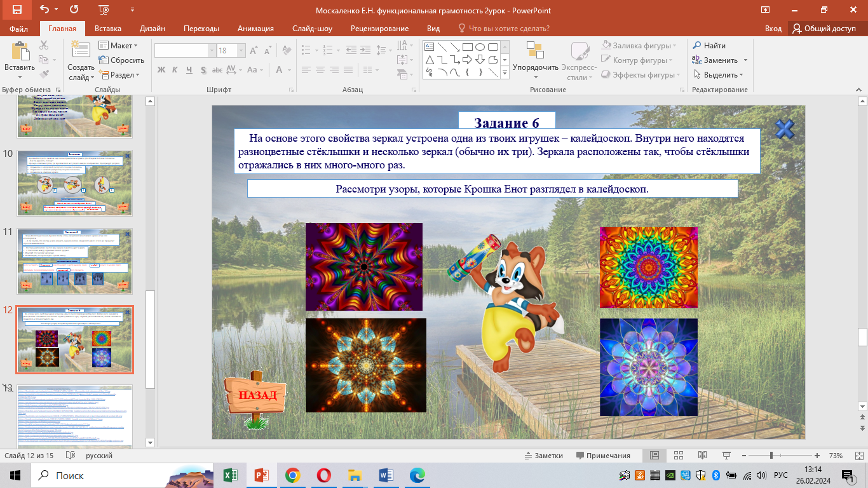Click the Сбросить reset button
The image size is (868, 488).
point(121,60)
